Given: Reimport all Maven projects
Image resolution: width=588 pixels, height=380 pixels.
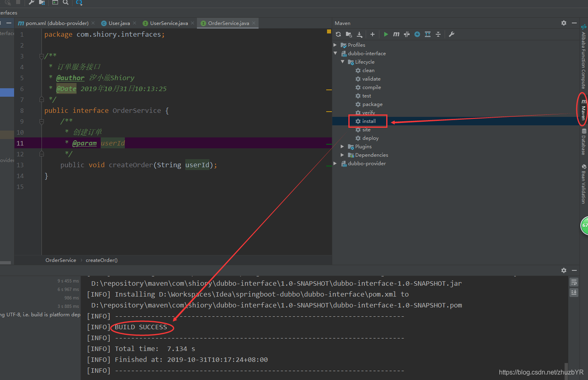Looking at the screenshot, I should (x=338, y=34).
